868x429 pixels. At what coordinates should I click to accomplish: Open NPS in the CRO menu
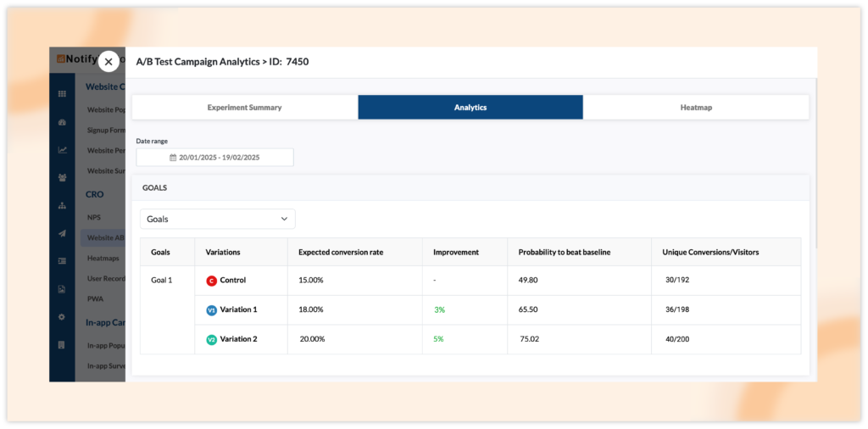point(93,218)
